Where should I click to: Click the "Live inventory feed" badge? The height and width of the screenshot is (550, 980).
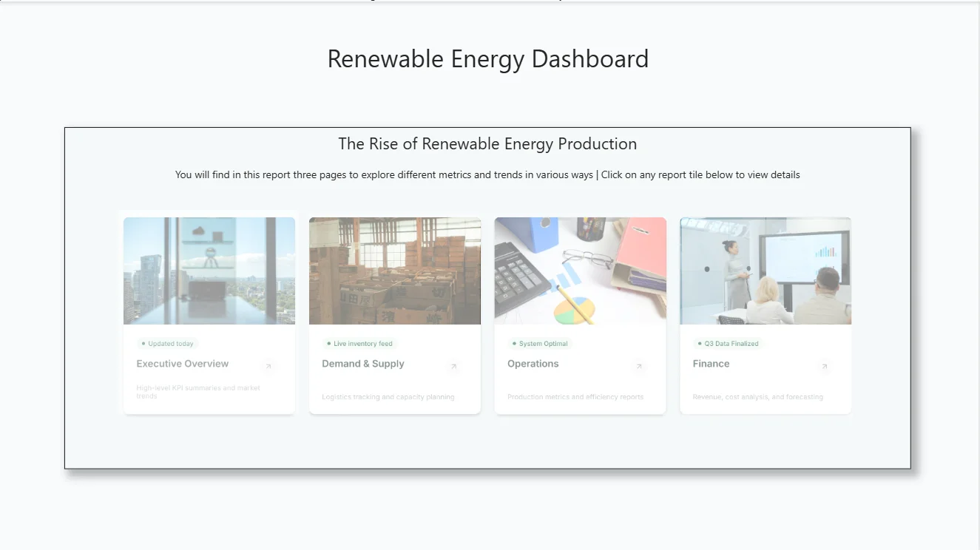pyautogui.click(x=360, y=344)
